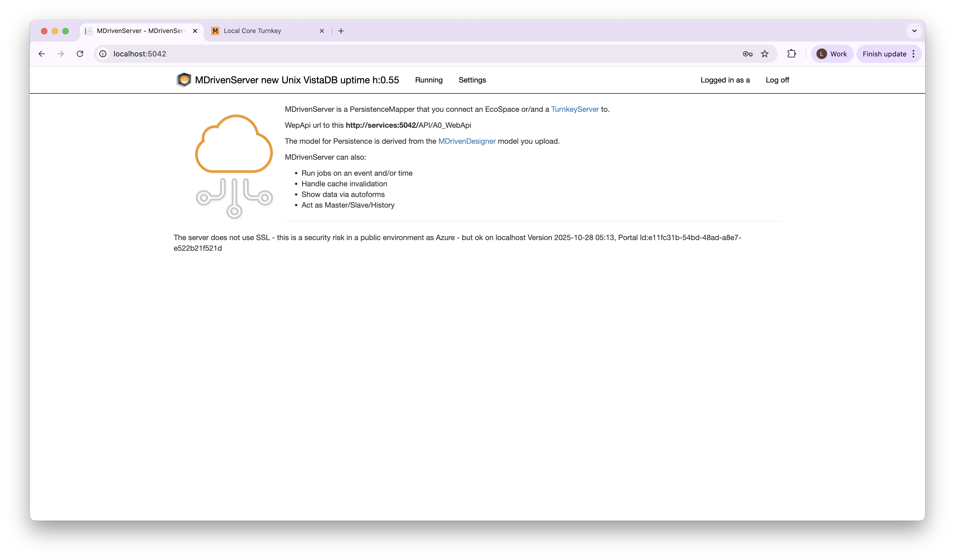Open the extensions puzzle icon
Viewport: 955px width, 560px height.
pos(791,54)
